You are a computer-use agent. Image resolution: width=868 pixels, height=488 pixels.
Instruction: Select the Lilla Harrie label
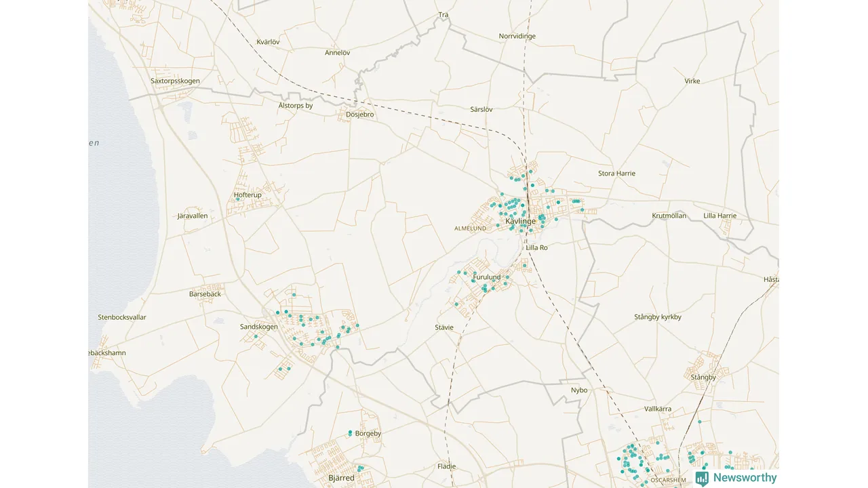[x=719, y=216]
